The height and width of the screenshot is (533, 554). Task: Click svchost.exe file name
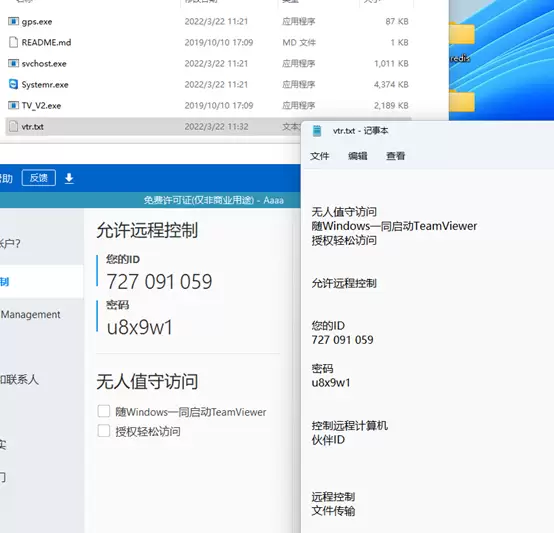click(x=44, y=64)
